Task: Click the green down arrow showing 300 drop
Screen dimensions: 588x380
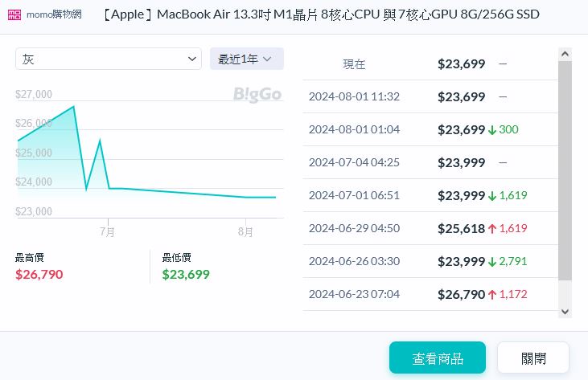Action: coord(491,129)
